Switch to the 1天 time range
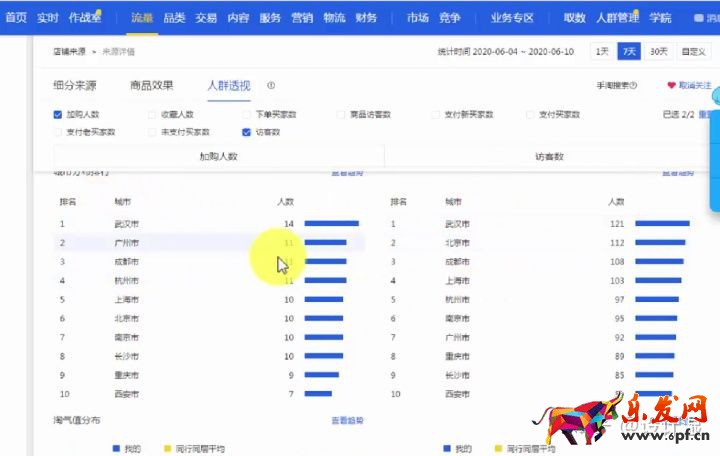Image resolution: width=720 pixels, height=456 pixels. [600, 51]
